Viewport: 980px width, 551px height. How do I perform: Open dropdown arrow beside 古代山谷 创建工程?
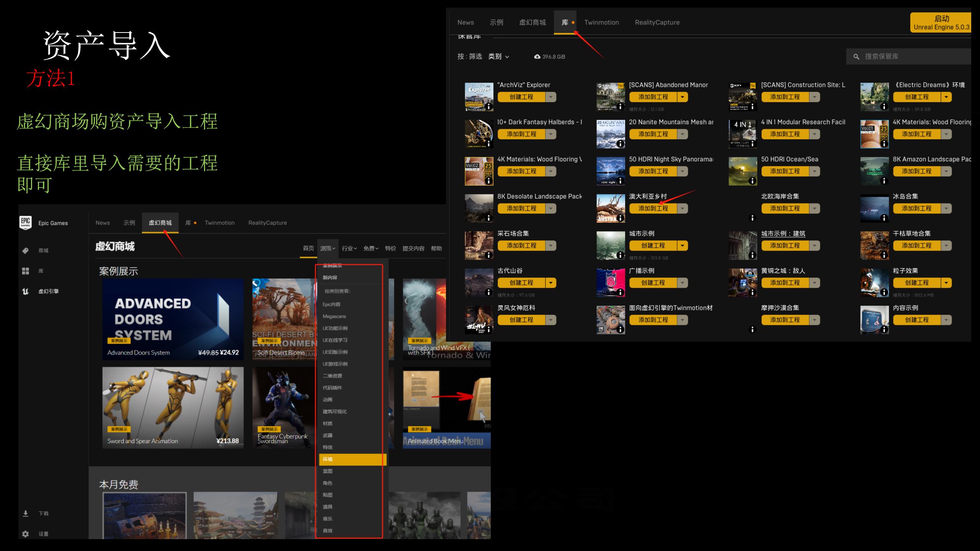551,283
